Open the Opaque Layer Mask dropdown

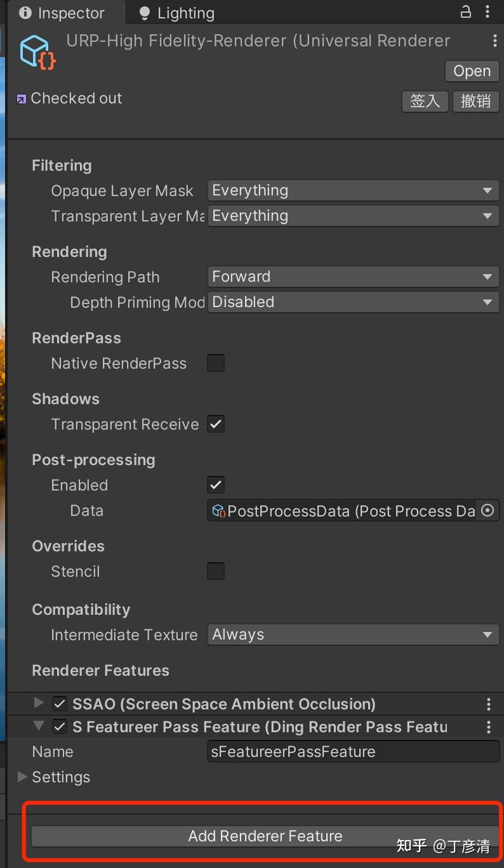point(353,190)
